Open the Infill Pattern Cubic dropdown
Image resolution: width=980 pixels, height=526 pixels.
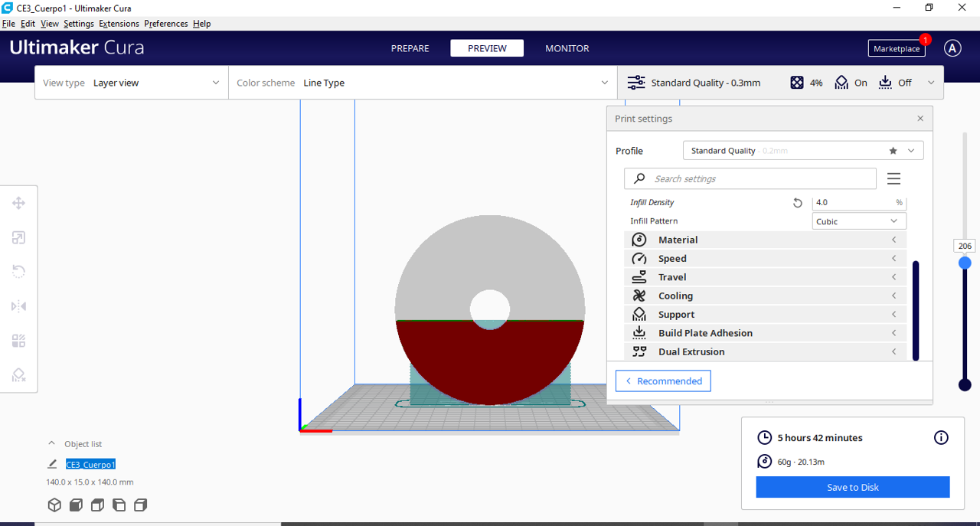tap(859, 221)
